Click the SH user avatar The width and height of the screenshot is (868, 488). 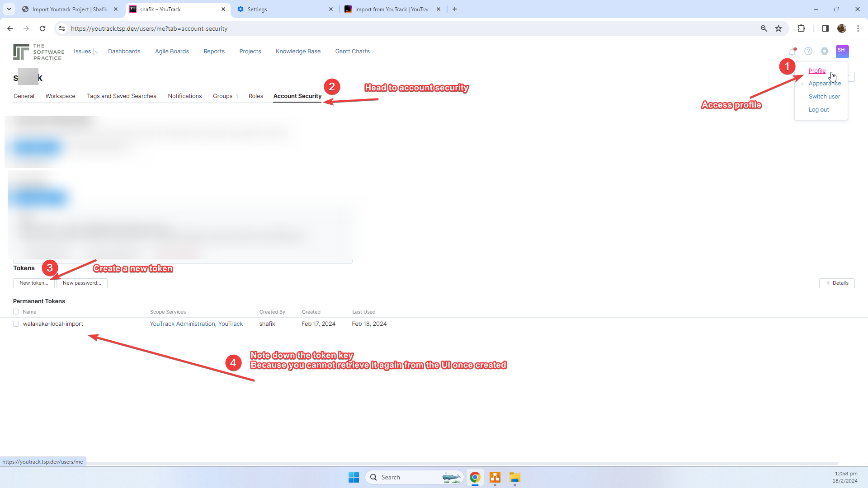click(x=842, y=52)
